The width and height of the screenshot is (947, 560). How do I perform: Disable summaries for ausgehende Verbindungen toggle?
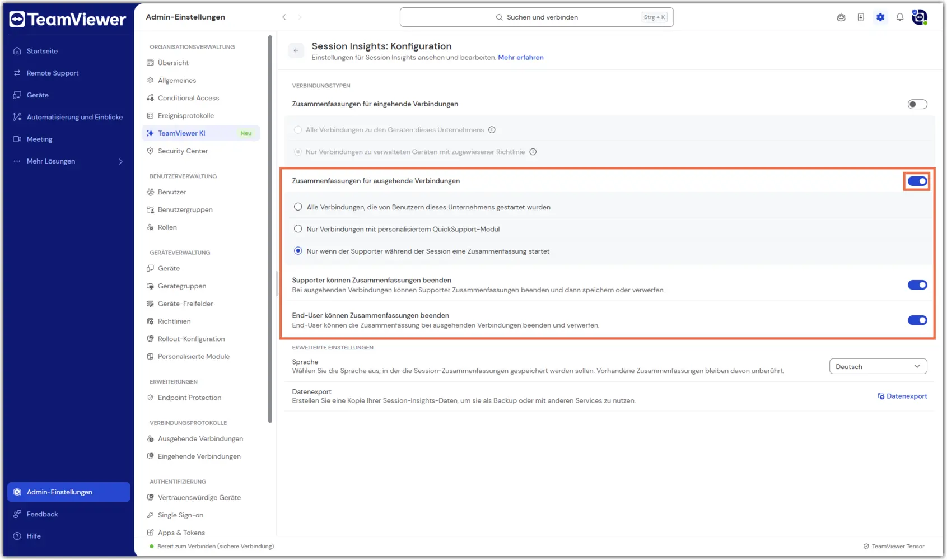917,181
